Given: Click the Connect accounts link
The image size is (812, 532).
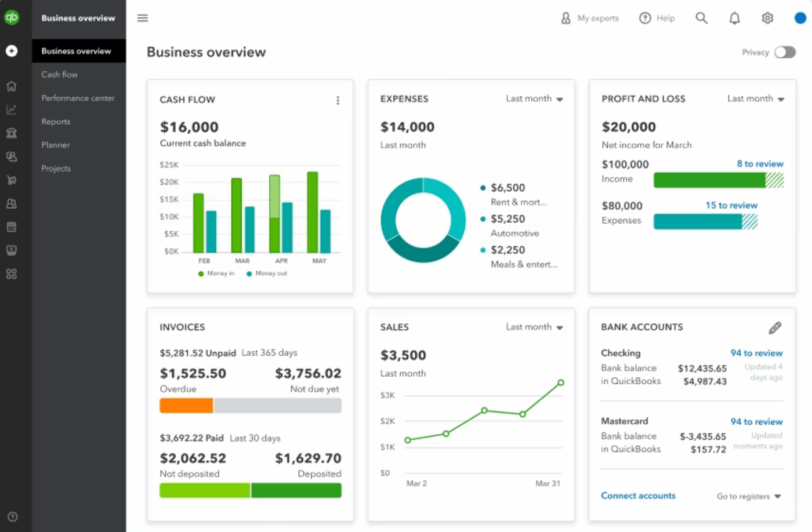Looking at the screenshot, I should (638, 495).
